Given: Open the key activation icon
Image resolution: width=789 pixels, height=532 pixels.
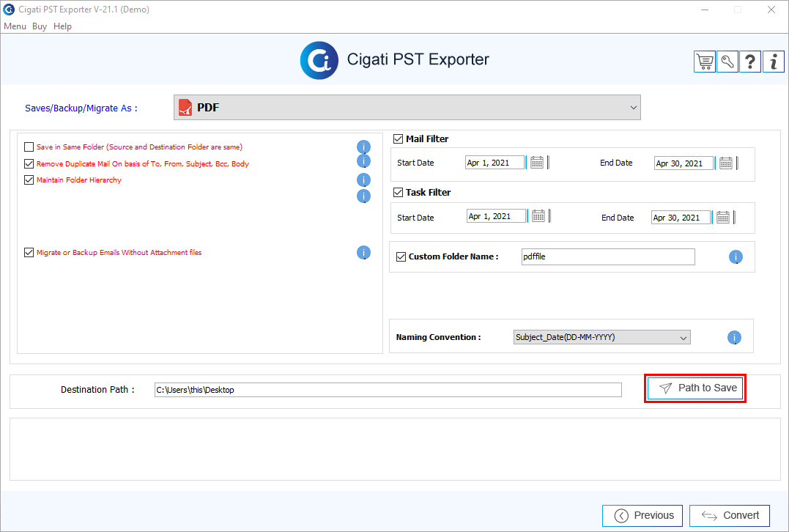Looking at the screenshot, I should [x=727, y=62].
